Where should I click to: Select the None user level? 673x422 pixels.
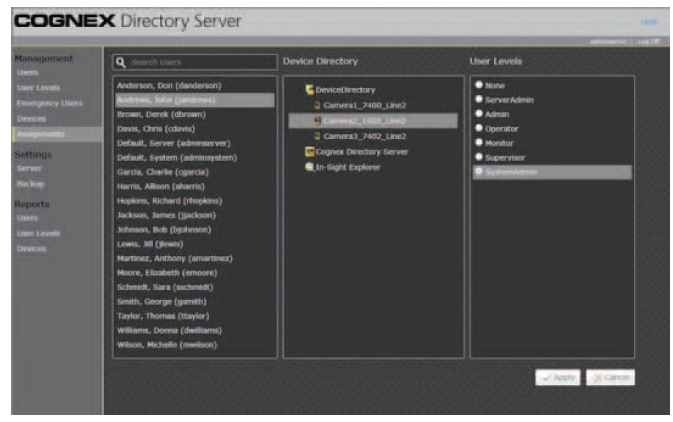(x=479, y=85)
